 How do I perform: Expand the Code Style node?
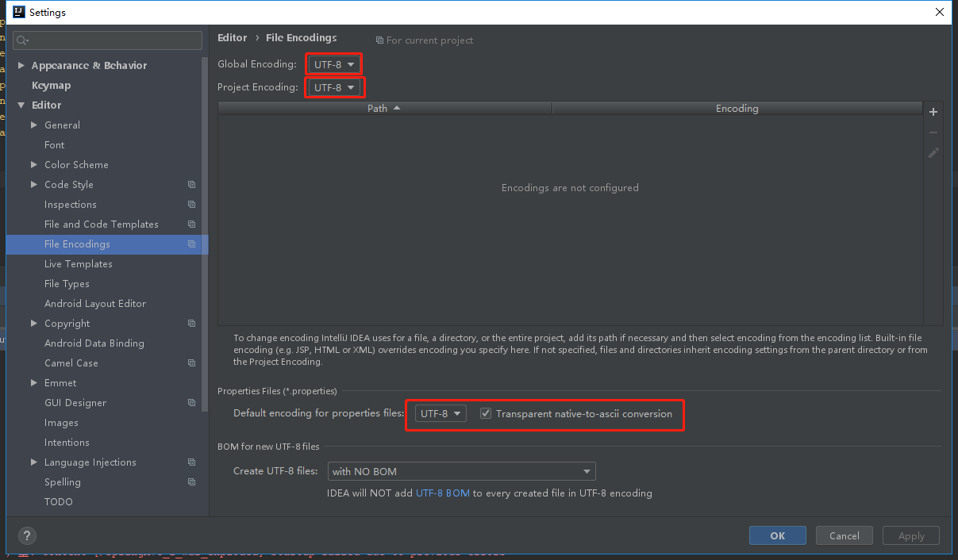tap(34, 184)
